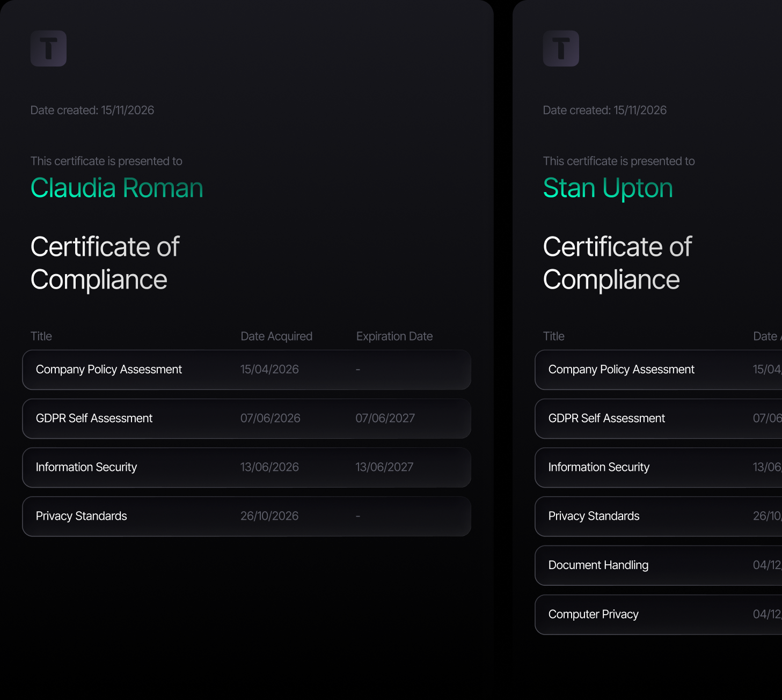
Task: Click the 13/06/2027 expiration date
Action: click(x=384, y=467)
